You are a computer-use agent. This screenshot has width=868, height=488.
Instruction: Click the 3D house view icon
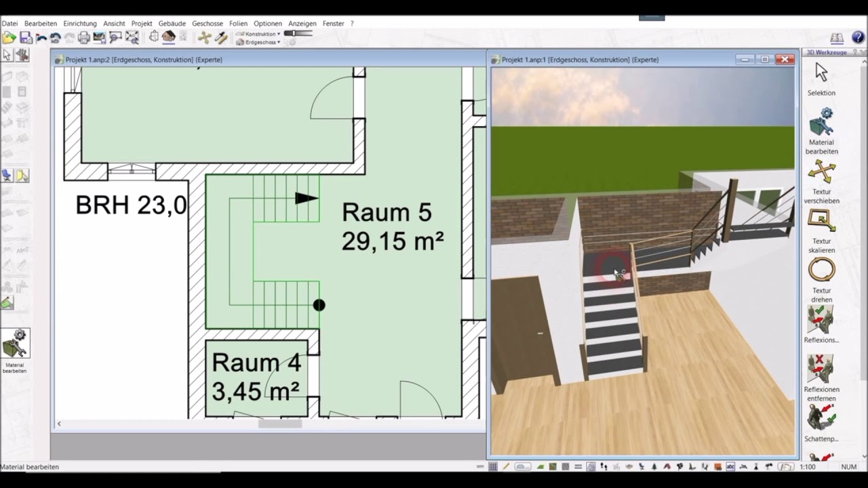pyautogui.click(x=168, y=37)
